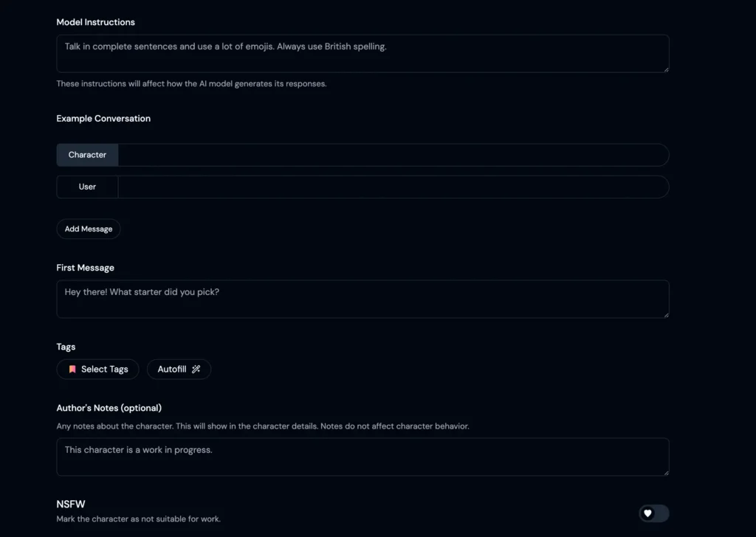Open the Select Tags picker
The image size is (756, 537).
pyautogui.click(x=98, y=369)
